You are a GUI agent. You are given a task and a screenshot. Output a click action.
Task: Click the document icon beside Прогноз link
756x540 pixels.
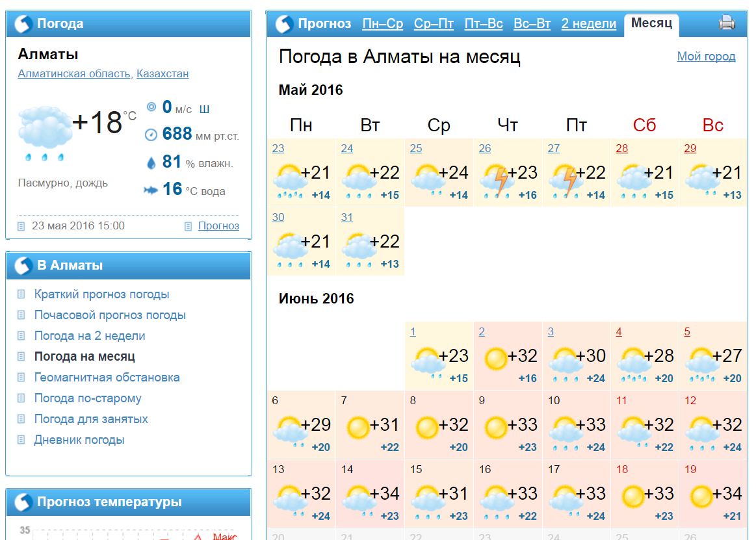coord(188,226)
